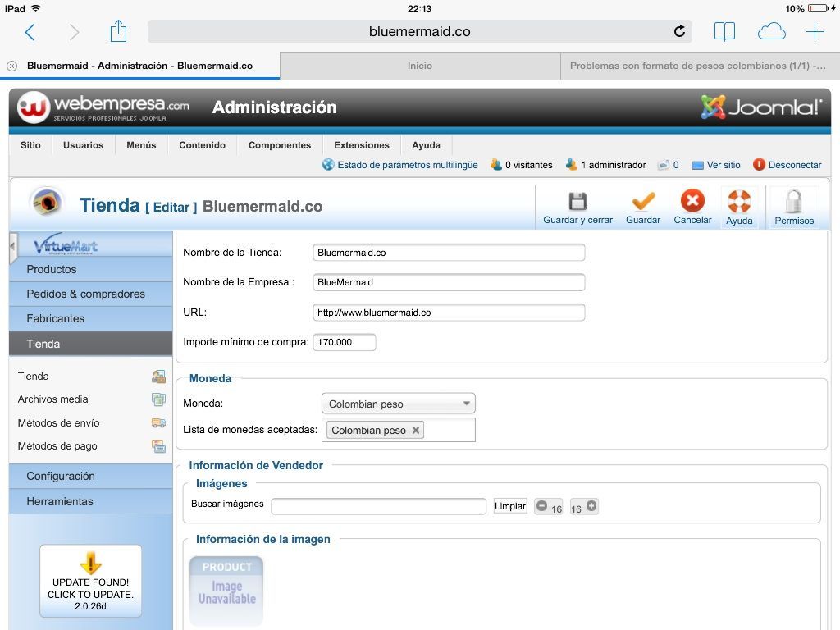Open Métodos de envío submenu item

[x=58, y=423]
